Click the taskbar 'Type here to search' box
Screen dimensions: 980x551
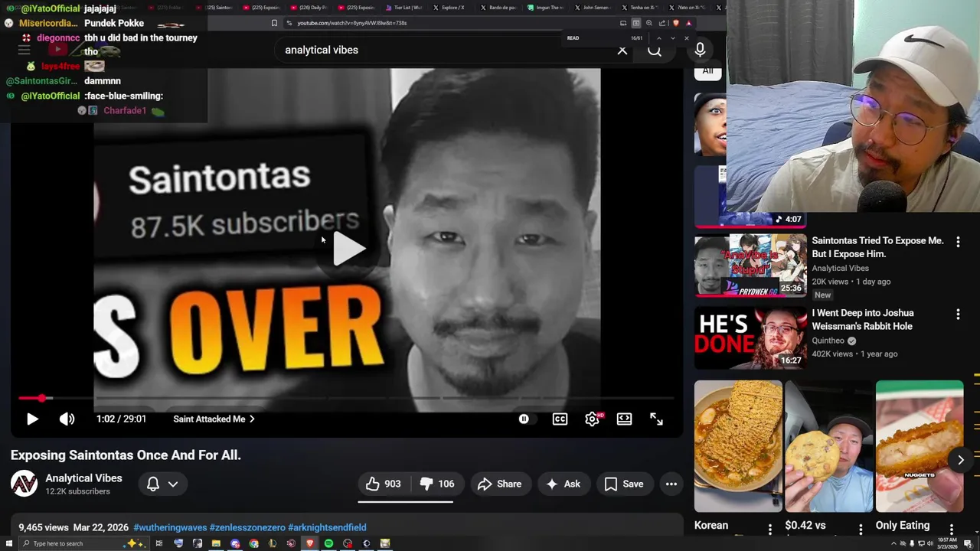click(x=83, y=543)
